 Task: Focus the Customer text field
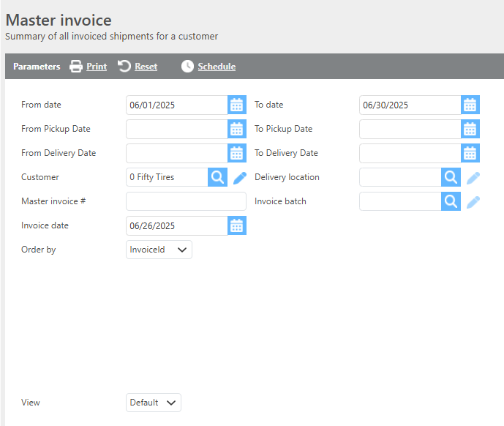click(167, 177)
